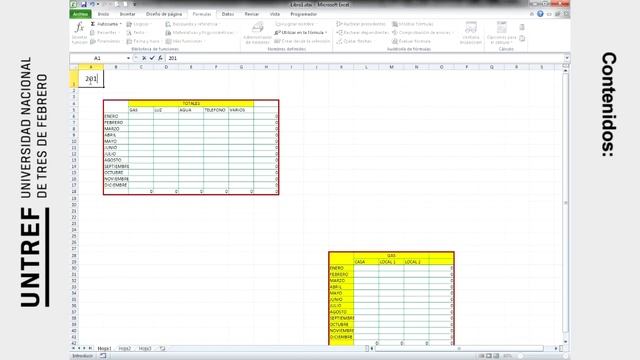Click the Calcular ahora icon
Screen dimensions: 640x360
tap(522, 27)
